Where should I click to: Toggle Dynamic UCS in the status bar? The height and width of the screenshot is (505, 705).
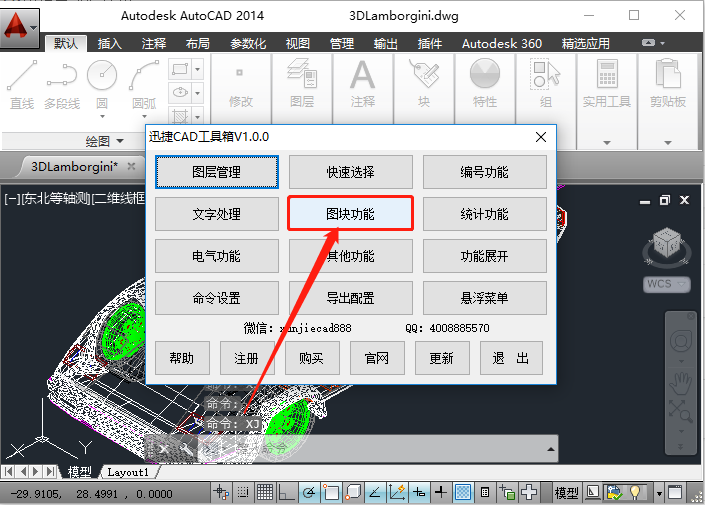click(x=397, y=493)
